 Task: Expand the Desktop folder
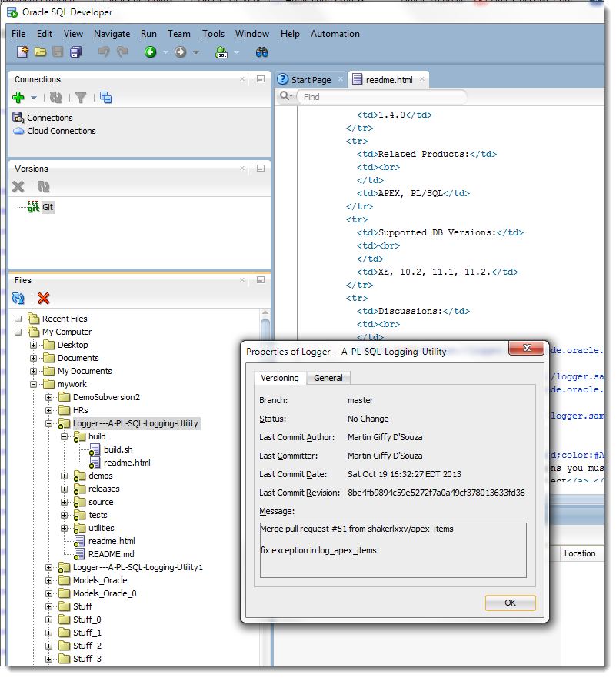(x=33, y=345)
